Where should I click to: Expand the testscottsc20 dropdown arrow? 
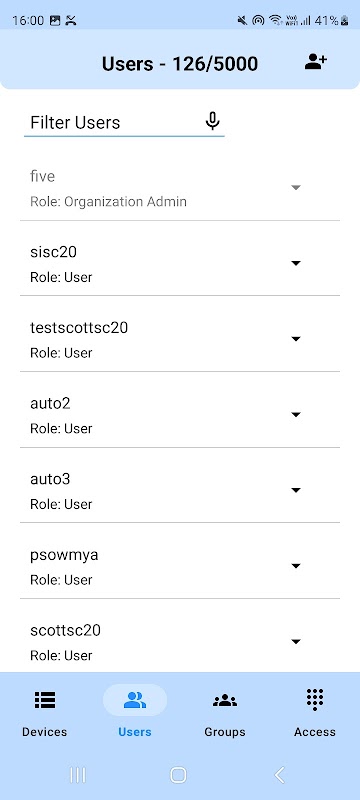click(x=296, y=339)
